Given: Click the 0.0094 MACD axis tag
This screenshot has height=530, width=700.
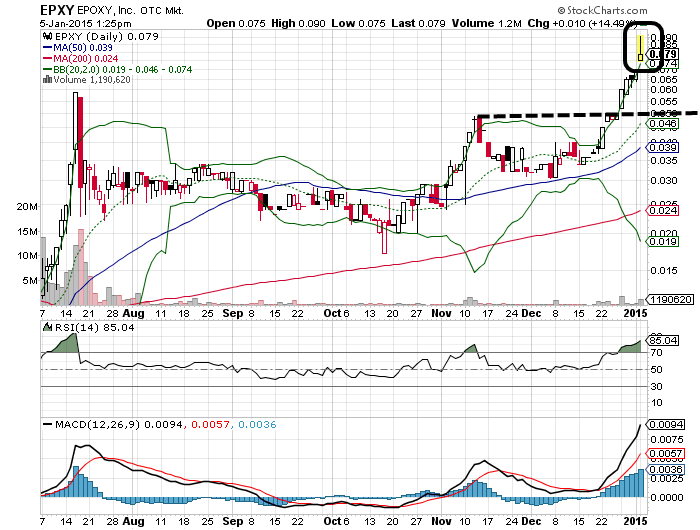Looking at the screenshot, I should pos(666,424).
